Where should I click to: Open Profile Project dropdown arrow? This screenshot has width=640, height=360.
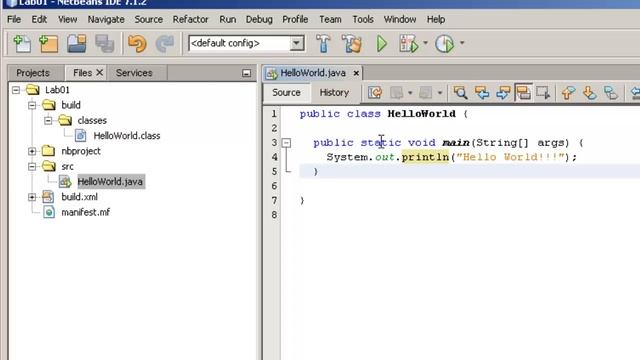(462, 43)
